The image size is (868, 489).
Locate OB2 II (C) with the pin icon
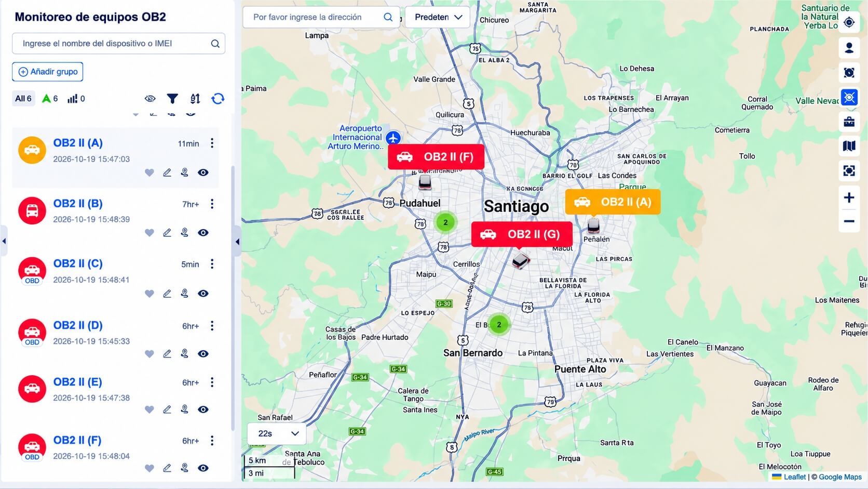(x=184, y=294)
